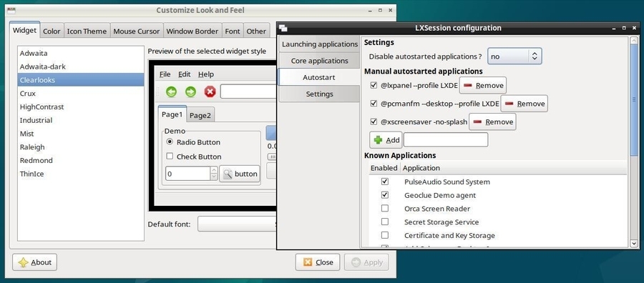Open the Default font selector
The height and width of the screenshot is (283, 644).
[x=237, y=224]
